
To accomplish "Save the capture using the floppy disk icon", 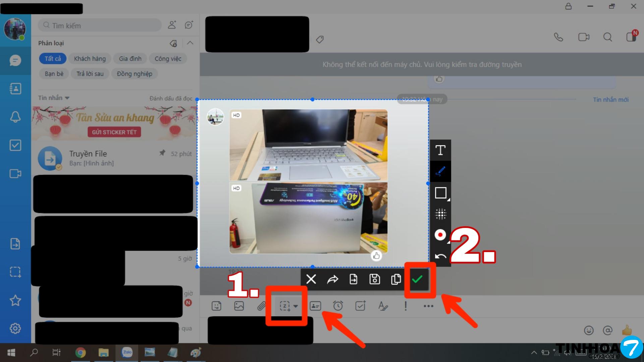I will (x=374, y=279).
